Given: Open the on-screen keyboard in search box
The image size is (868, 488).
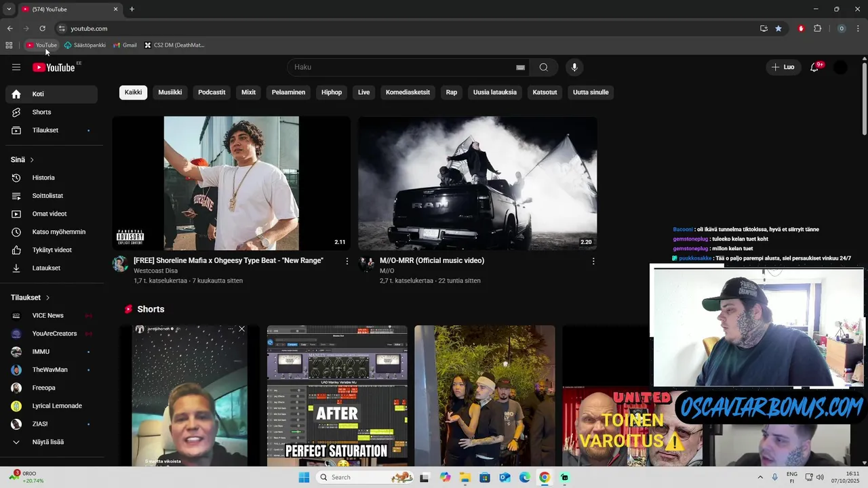Looking at the screenshot, I should pos(520,67).
